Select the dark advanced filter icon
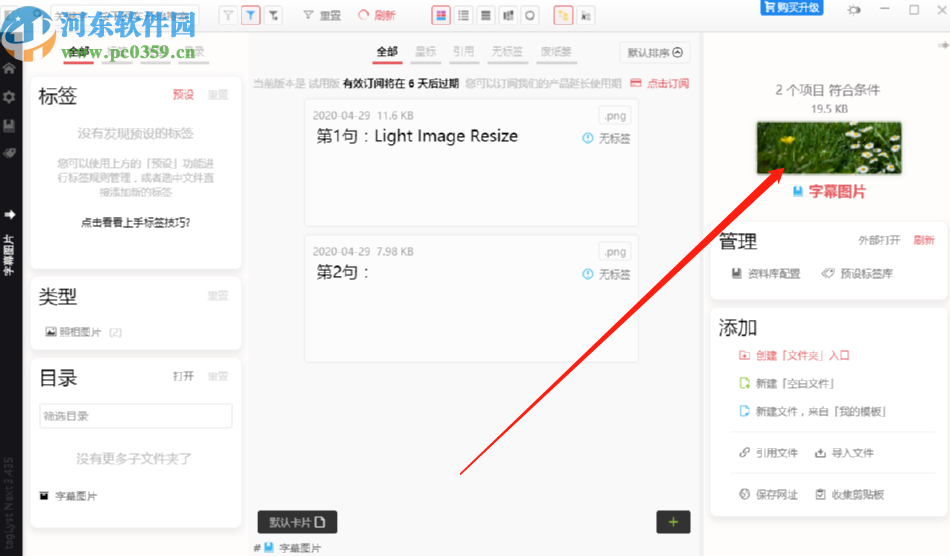The height and width of the screenshot is (556, 950). click(x=273, y=15)
